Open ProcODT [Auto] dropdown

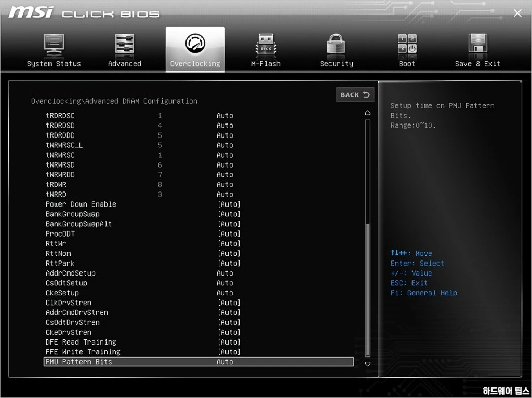click(x=229, y=234)
